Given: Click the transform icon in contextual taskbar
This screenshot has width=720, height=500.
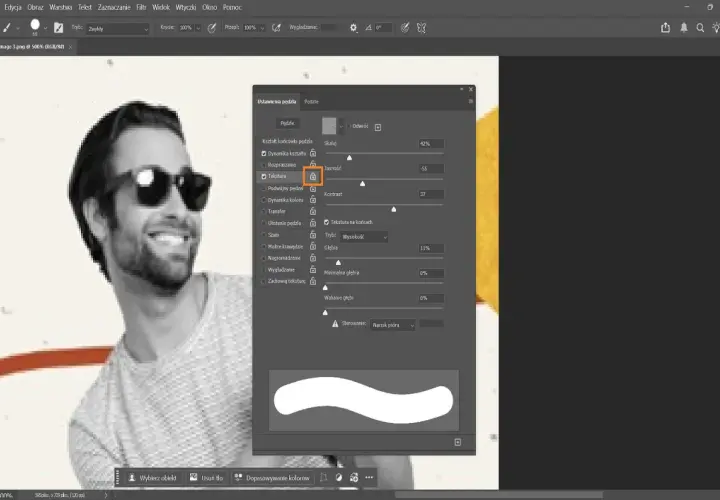Looking at the screenshot, I should (324, 478).
